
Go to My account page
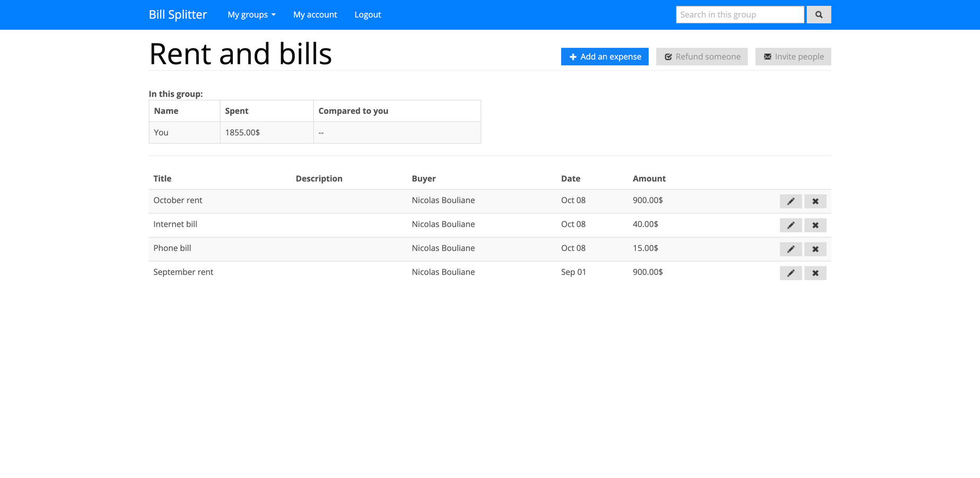coord(315,14)
